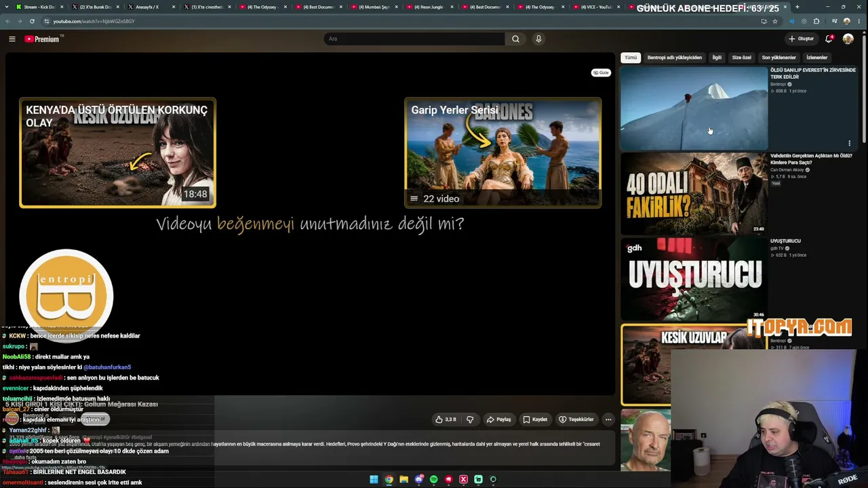The width and height of the screenshot is (868, 488).
Task: Dislike the video with thumbs down
Action: click(470, 420)
